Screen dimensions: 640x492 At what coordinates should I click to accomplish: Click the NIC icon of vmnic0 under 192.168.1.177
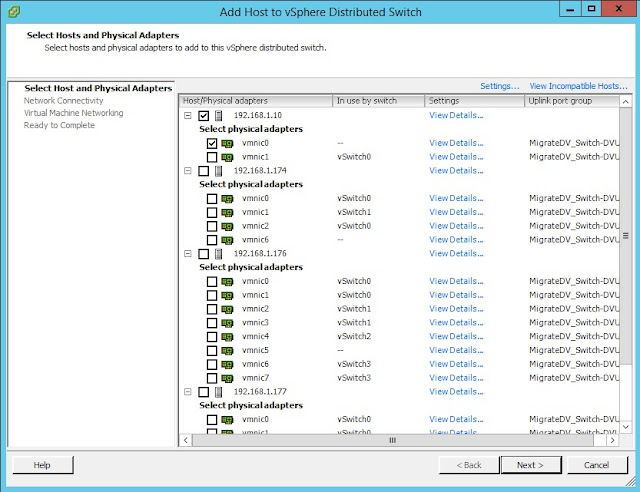click(x=227, y=420)
